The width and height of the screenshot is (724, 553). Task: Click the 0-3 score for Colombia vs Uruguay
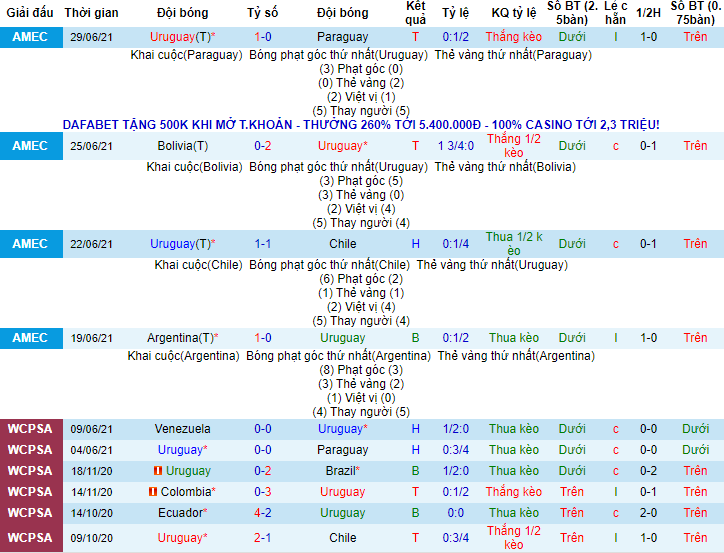click(265, 492)
